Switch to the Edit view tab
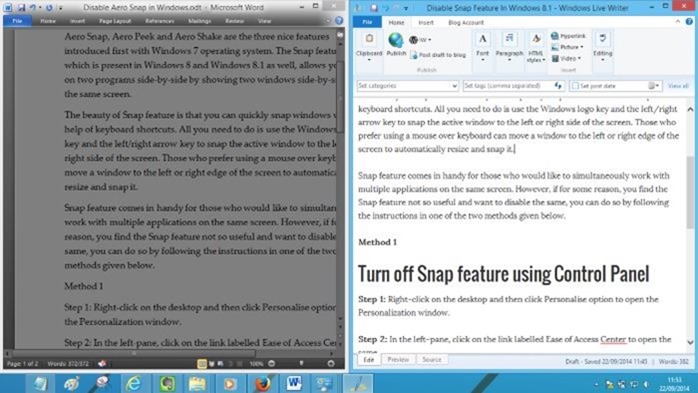Image resolution: width=698 pixels, height=393 pixels. pyautogui.click(x=369, y=360)
